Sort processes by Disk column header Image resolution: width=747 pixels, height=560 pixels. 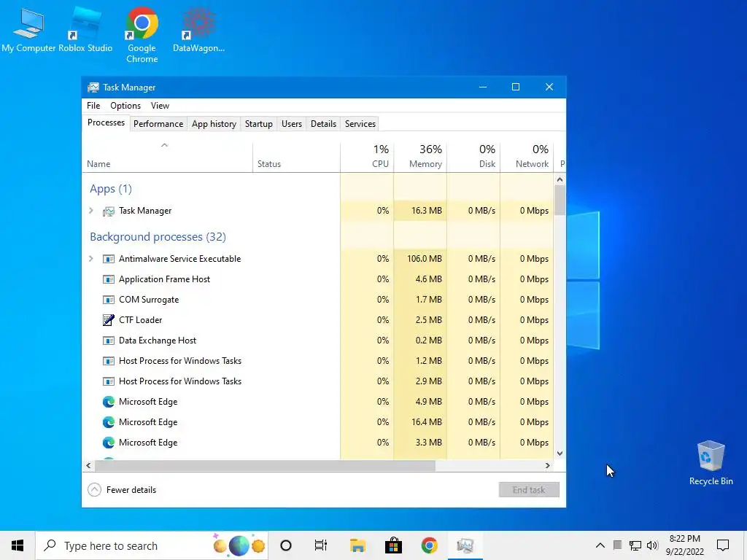[473, 157]
